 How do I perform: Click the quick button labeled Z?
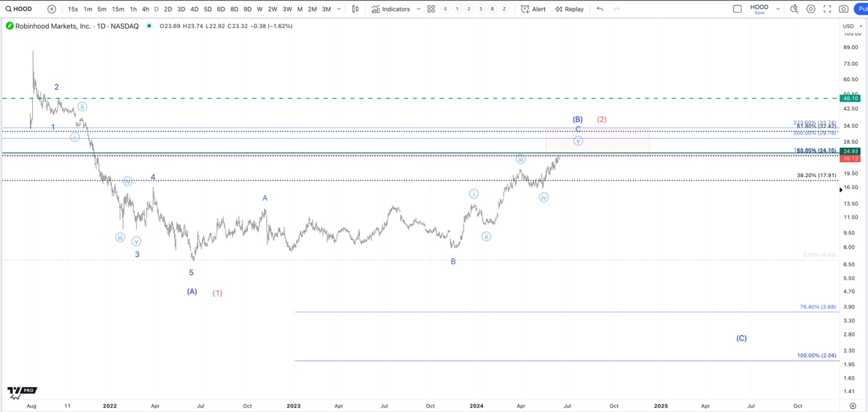point(504,9)
